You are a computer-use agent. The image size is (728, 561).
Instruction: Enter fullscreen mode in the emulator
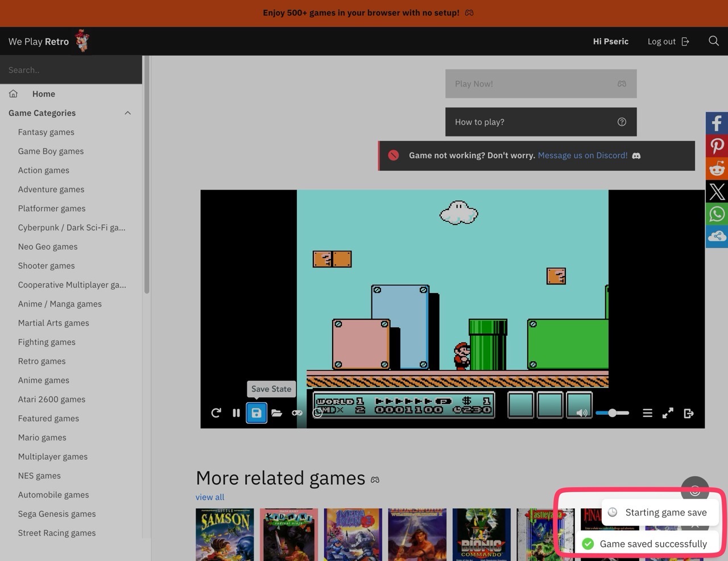click(668, 413)
